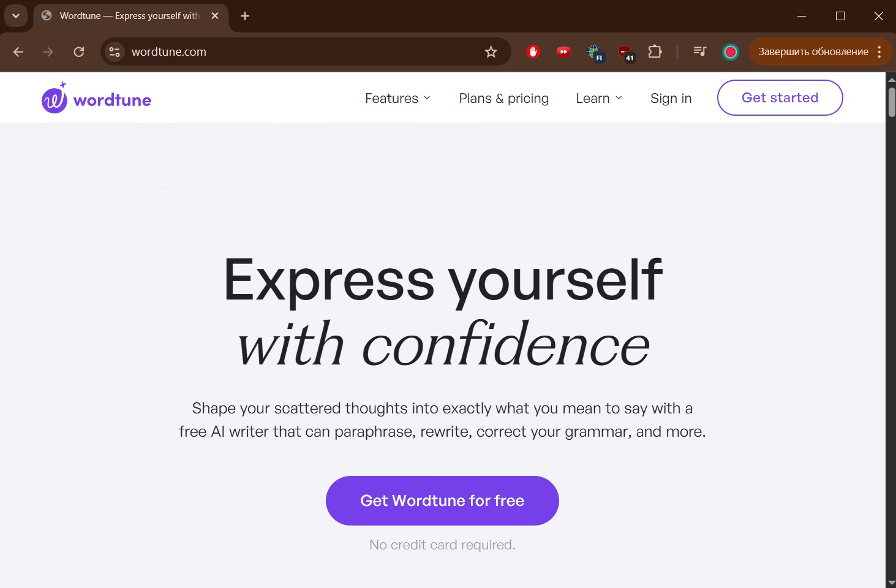Open the Plans & pricing page
This screenshot has width=896, height=588.
click(503, 99)
